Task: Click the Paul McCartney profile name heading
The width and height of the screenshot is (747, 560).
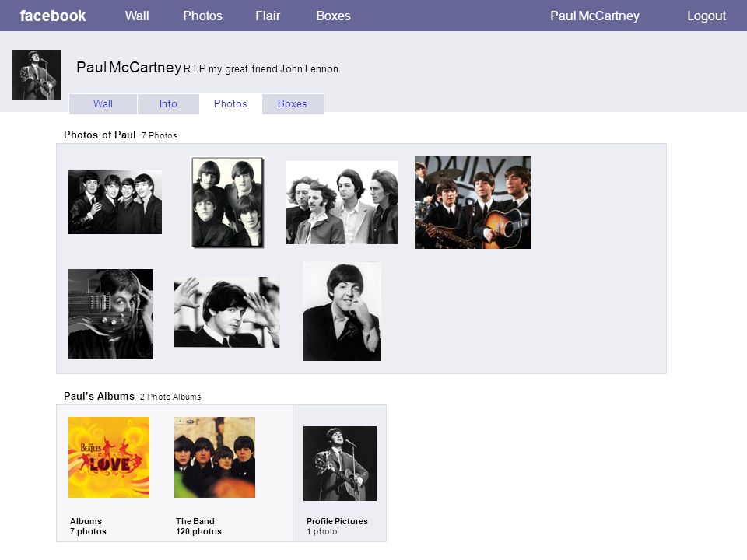Action: tap(128, 67)
